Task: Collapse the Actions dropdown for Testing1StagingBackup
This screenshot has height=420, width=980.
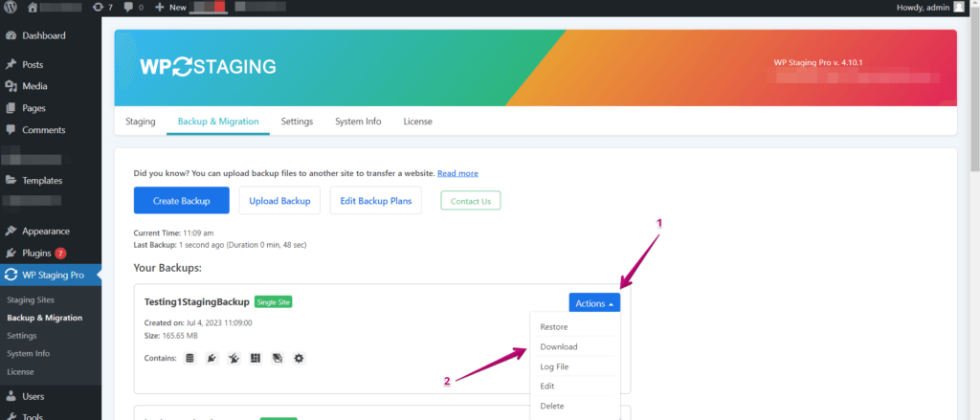Action: [x=594, y=303]
